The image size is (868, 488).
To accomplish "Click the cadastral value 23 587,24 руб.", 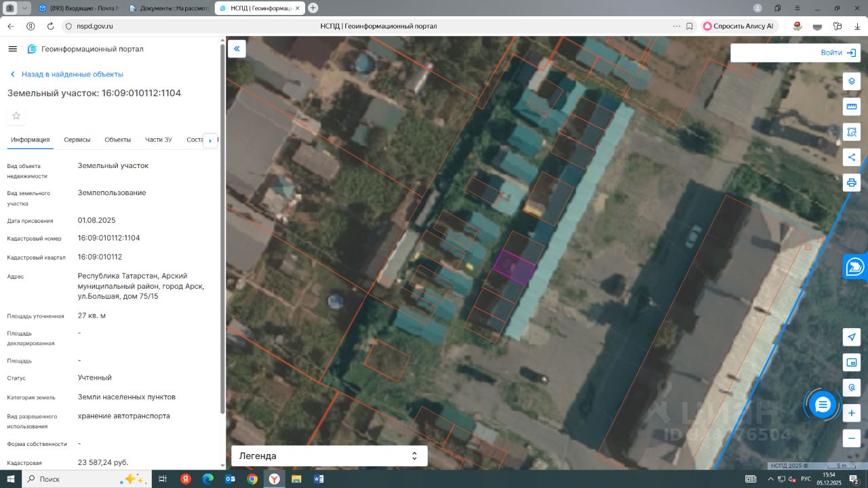I will tap(103, 462).
